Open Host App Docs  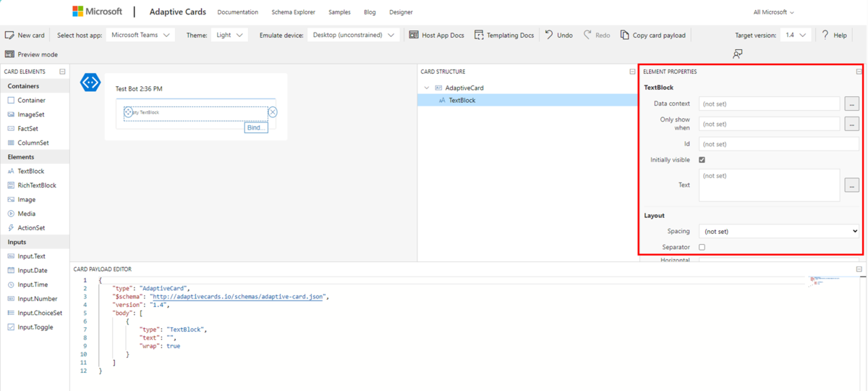pyautogui.click(x=436, y=35)
